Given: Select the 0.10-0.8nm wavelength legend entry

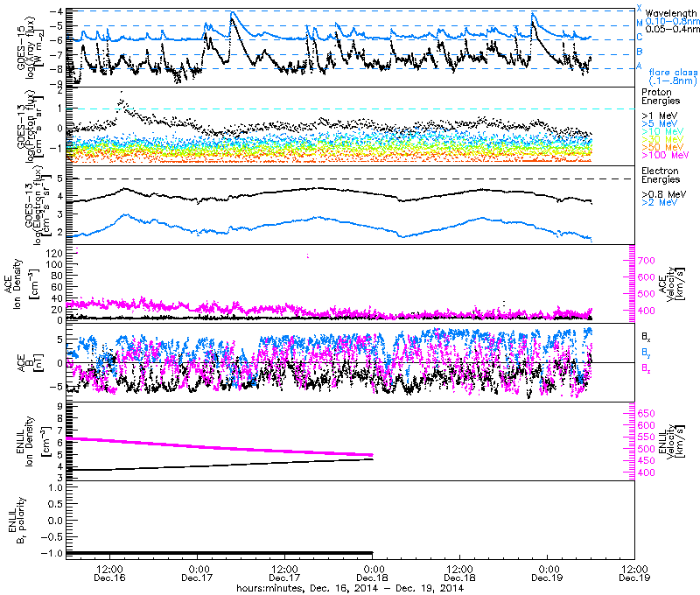Looking at the screenshot, I should [673, 21].
